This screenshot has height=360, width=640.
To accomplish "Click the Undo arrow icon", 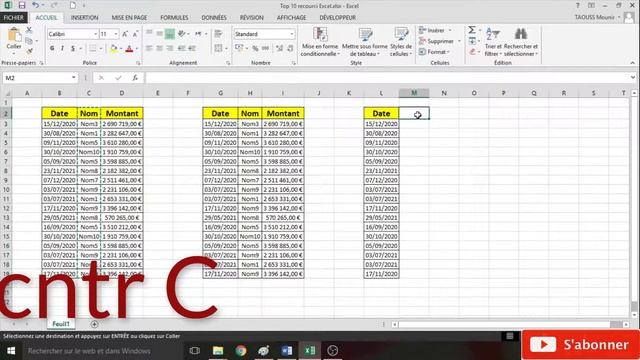I will pos(36,5).
